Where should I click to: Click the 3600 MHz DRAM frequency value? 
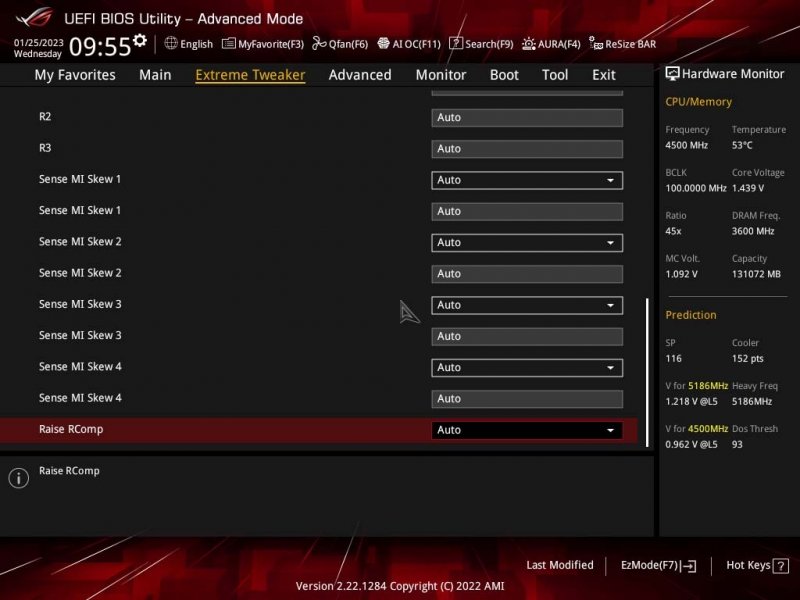coord(753,231)
